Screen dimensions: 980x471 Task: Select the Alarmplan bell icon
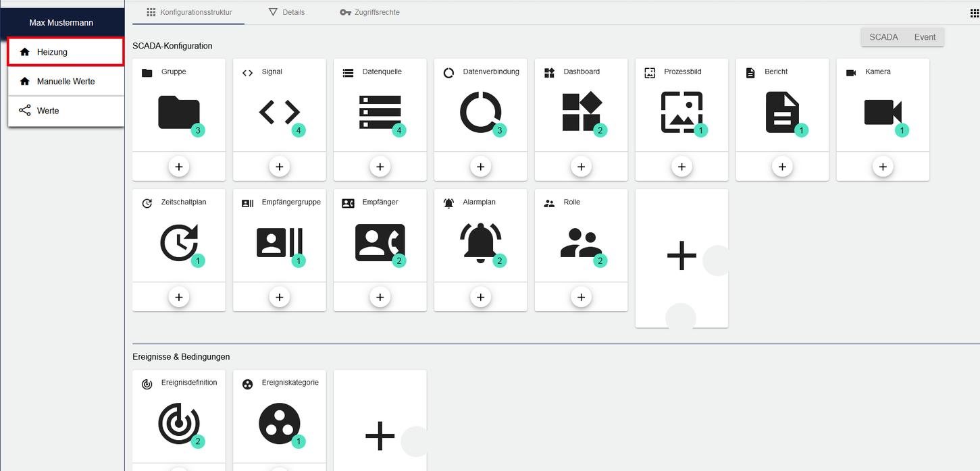coord(480,242)
